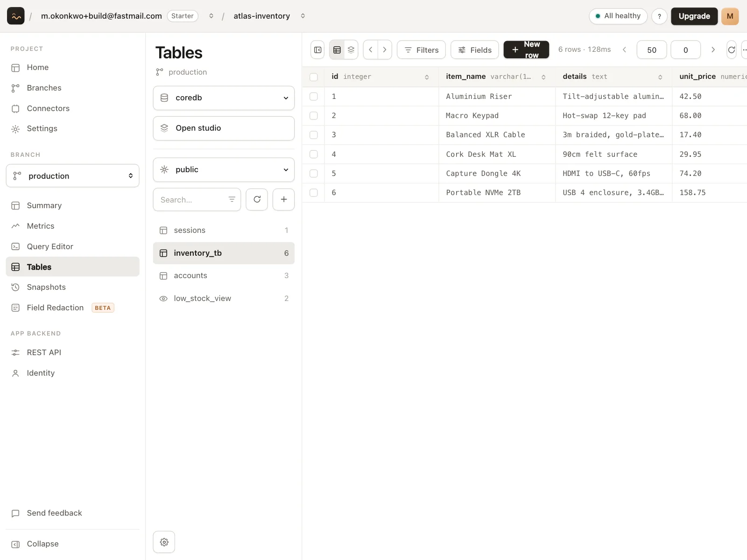Open the Fields selector

click(x=474, y=50)
